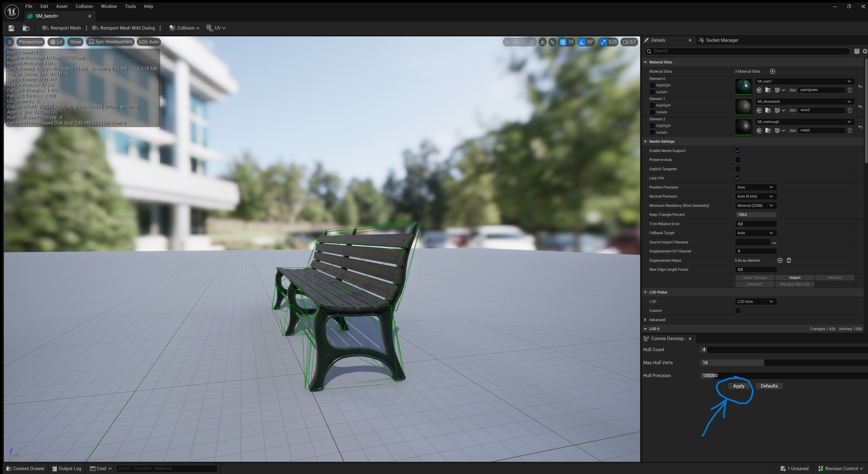Use selected asset for wood material slot
Screen dimensions: 868x474
pos(759,110)
